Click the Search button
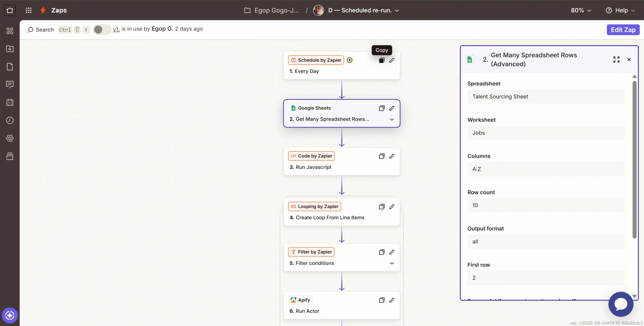Image resolution: width=644 pixels, height=326 pixels. pyautogui.click(x=41, y=30)
